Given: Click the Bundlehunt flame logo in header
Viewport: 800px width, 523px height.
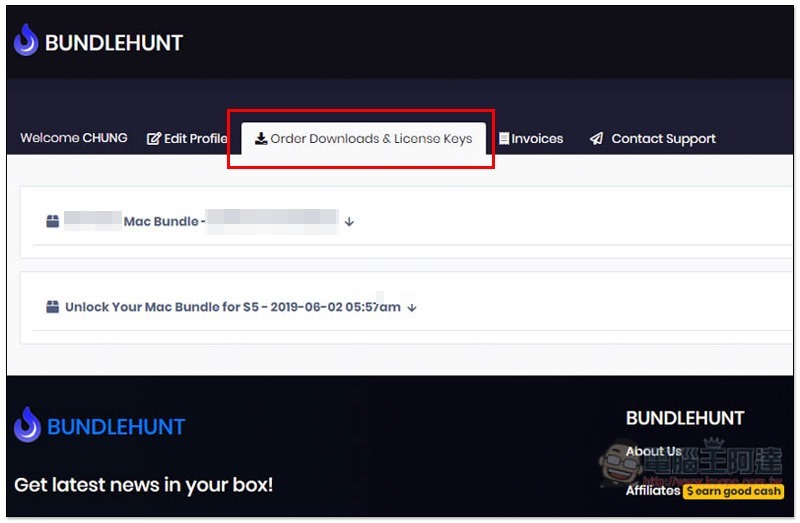Looking at the screenshot, I should click(x=26, y=40).
